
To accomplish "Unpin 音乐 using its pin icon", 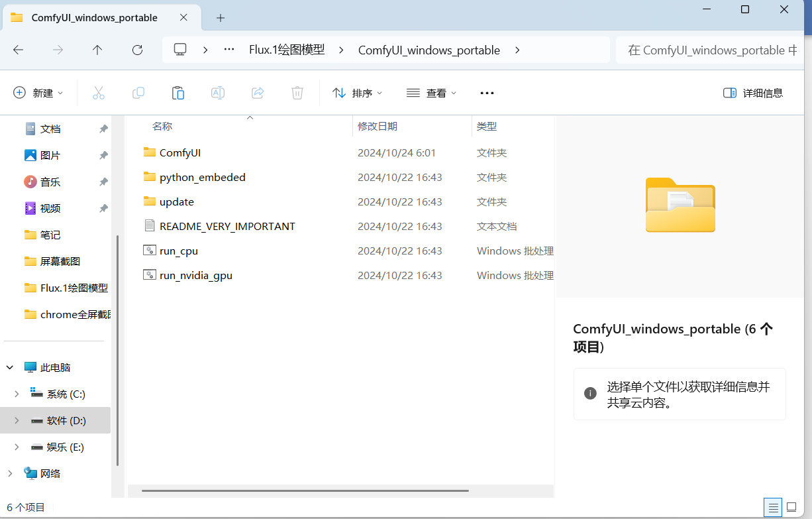I will tap(103, 182).
